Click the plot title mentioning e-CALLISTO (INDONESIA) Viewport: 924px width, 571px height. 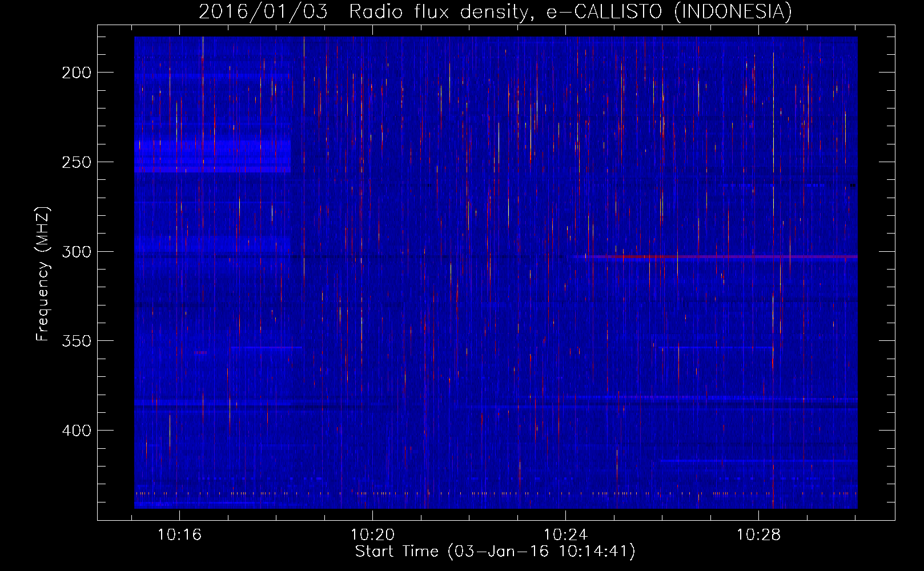[495, 11]
